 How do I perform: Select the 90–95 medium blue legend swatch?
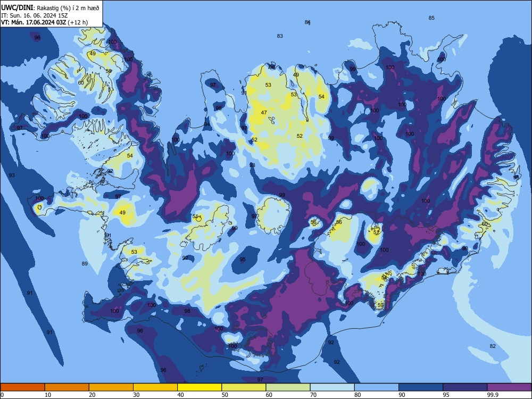pos(421,387)
